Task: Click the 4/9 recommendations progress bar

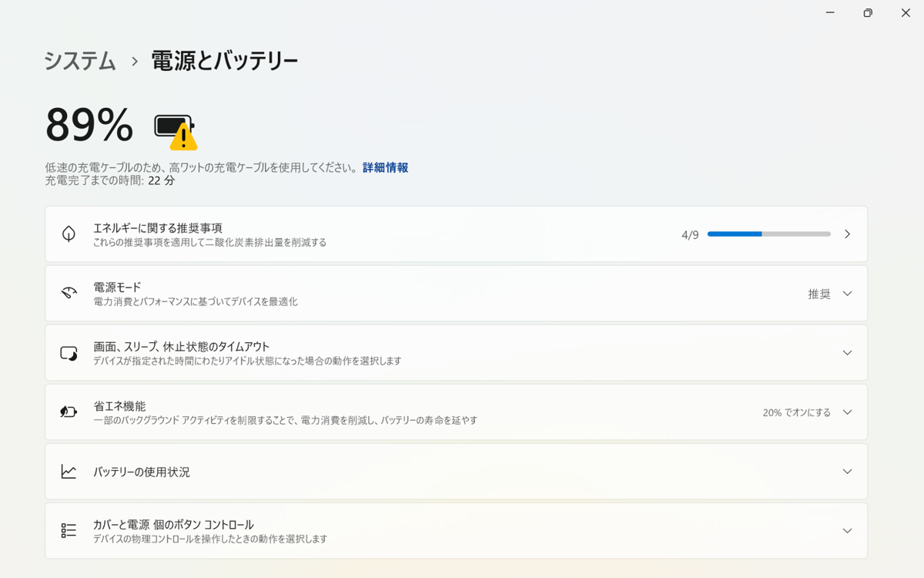Action: point(768,234)
